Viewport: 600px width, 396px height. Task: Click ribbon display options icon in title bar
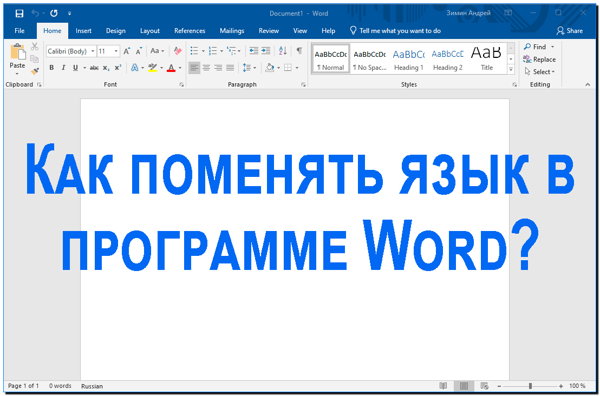pyautogui.click(x=508, y=13)
